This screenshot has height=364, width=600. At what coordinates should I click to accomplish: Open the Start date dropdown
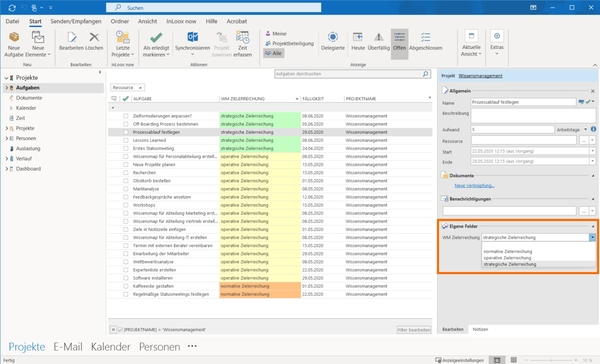click(x=592, y=151)
